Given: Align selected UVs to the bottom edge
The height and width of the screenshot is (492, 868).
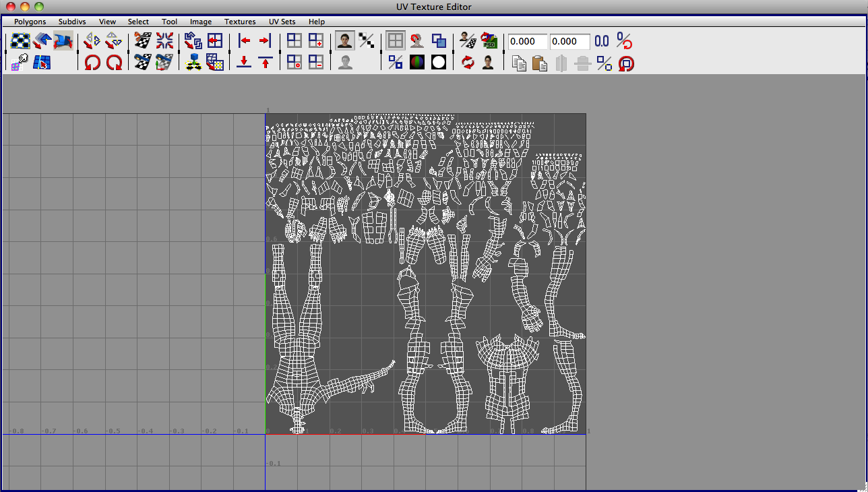Looking at the screenshot, I should [243, 63].
